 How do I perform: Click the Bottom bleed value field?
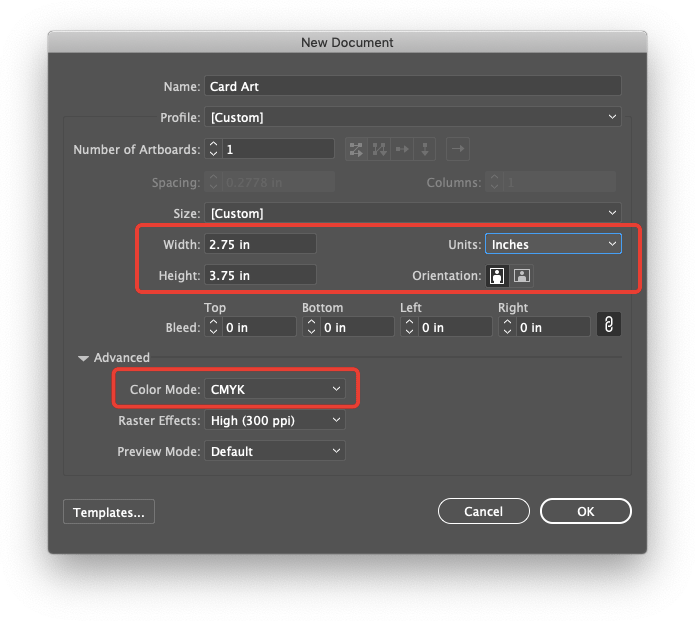click(357, 327)
